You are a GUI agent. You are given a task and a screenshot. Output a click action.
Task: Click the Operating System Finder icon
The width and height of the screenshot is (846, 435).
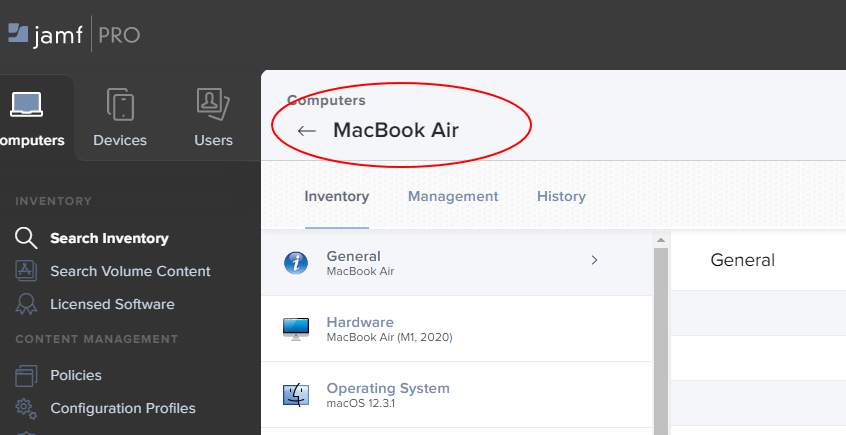click(296, 395)
